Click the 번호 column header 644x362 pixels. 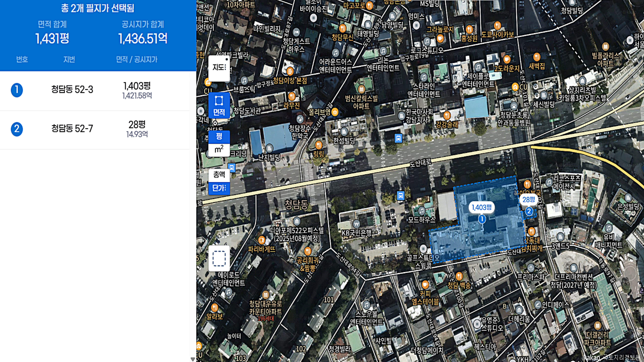point(22,59)
